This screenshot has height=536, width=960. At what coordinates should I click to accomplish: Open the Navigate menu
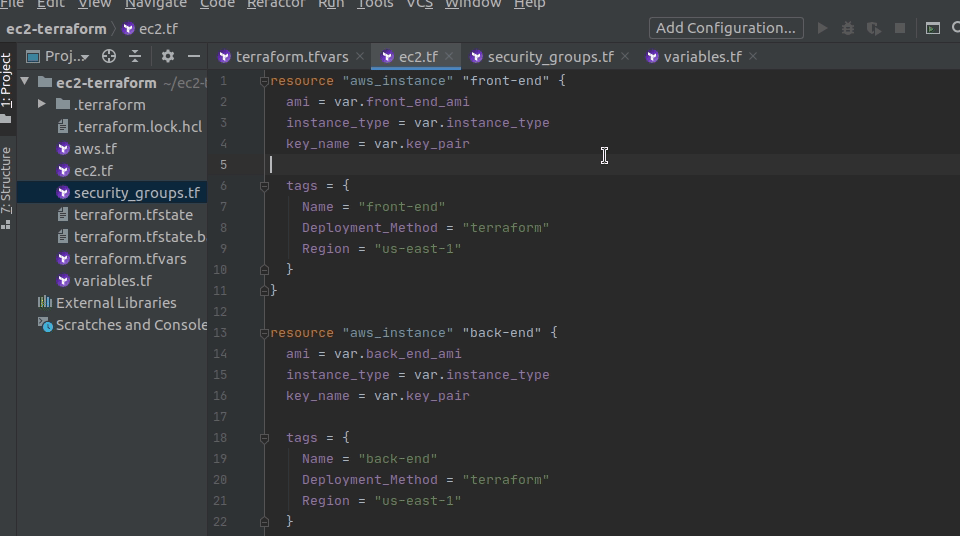[156, 4]
